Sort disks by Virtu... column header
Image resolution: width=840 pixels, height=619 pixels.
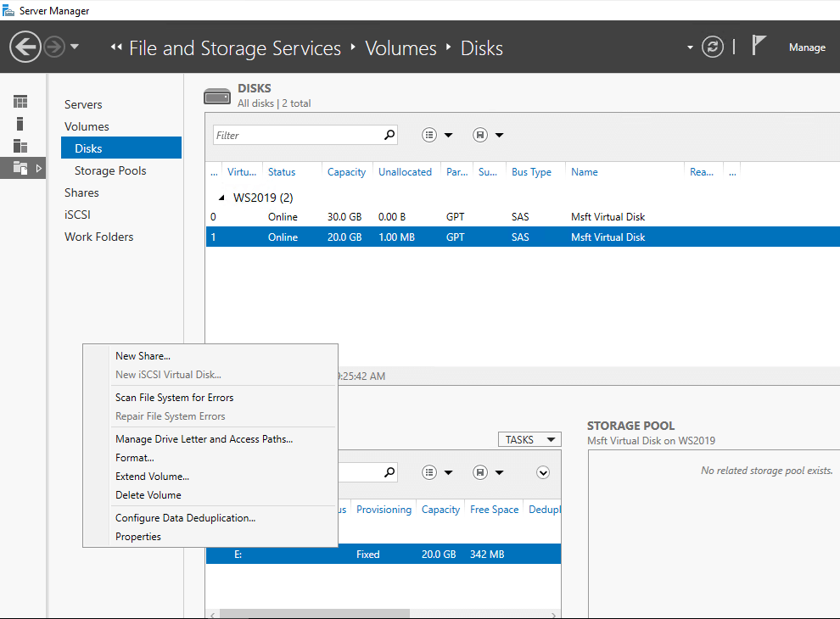coord(242,172)
